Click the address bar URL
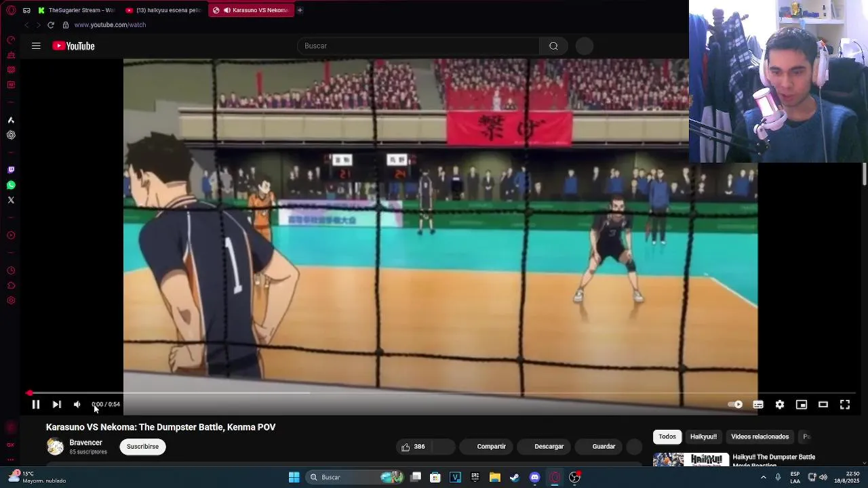 [x=110, y=25]
